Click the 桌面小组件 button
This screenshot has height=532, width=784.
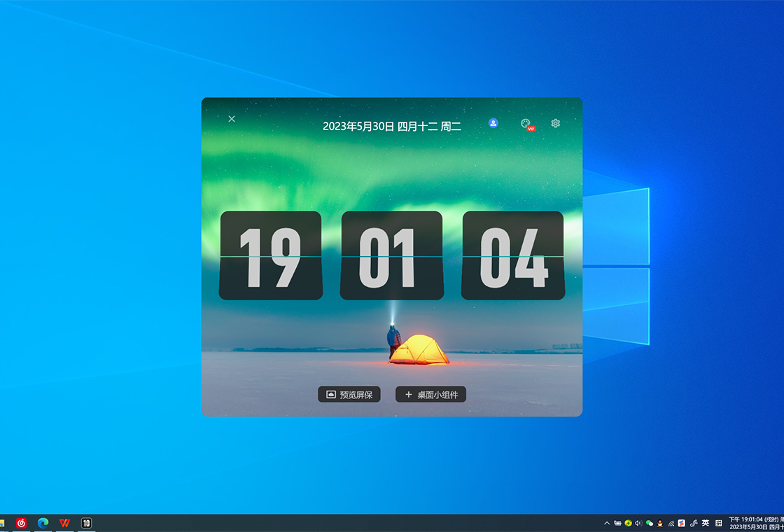[430, 395]
